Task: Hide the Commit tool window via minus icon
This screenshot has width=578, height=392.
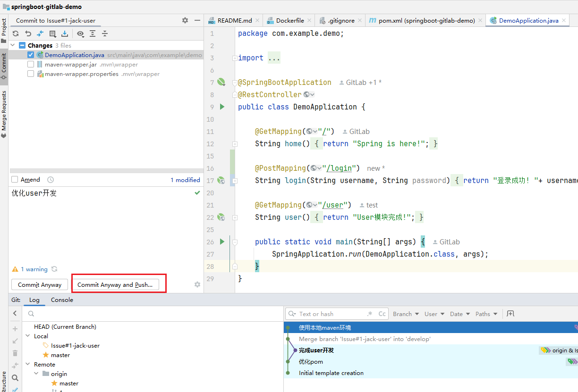Action: 197,20
